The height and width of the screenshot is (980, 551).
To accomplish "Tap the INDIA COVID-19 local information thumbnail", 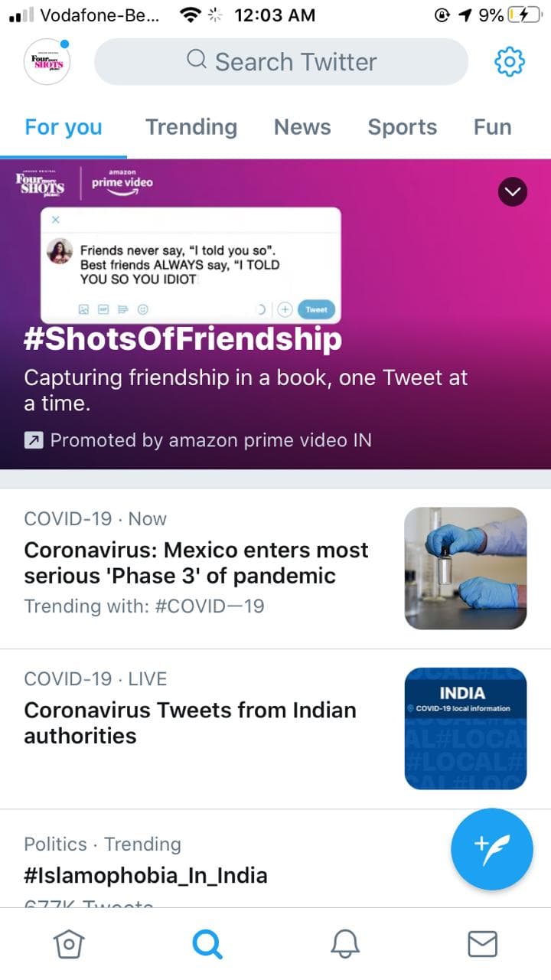I will tap(465, 728).
